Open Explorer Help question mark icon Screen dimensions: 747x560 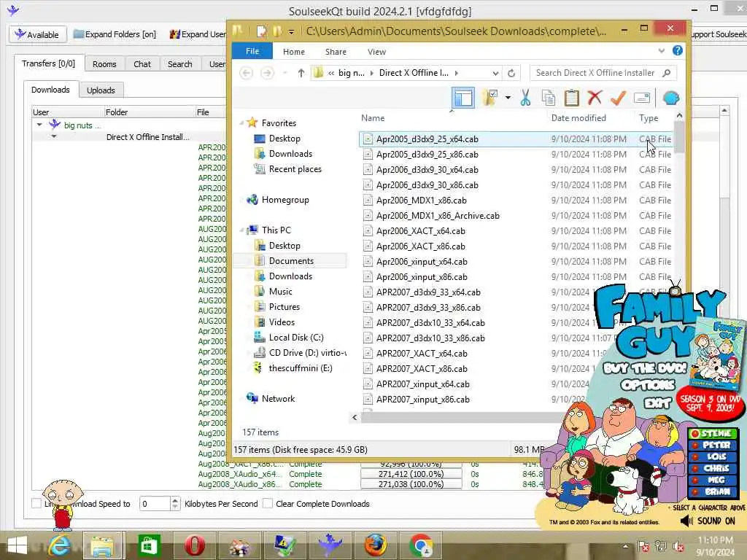point(678,50)
